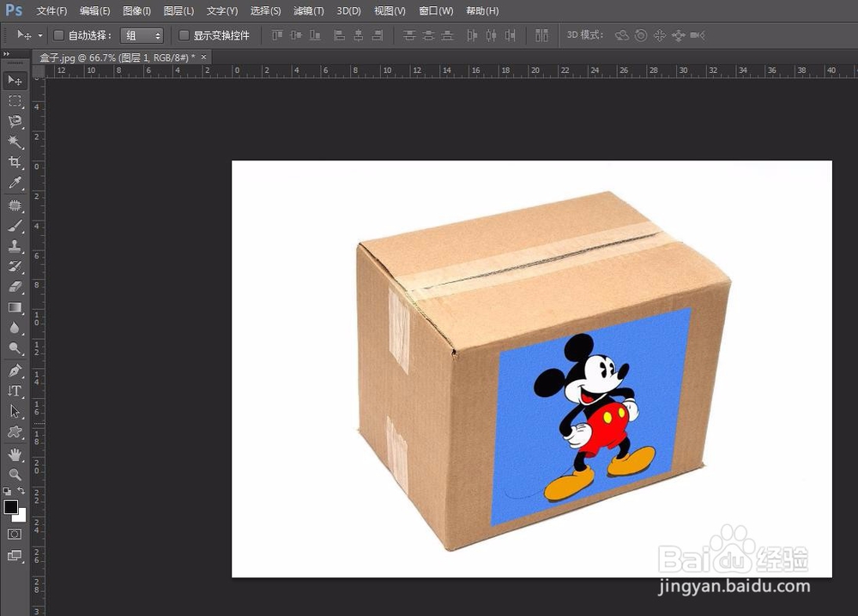This screenshot has width=858, height=616.
Task: Click the 3D Rotate mode icon
Action: tap(621, 35)
